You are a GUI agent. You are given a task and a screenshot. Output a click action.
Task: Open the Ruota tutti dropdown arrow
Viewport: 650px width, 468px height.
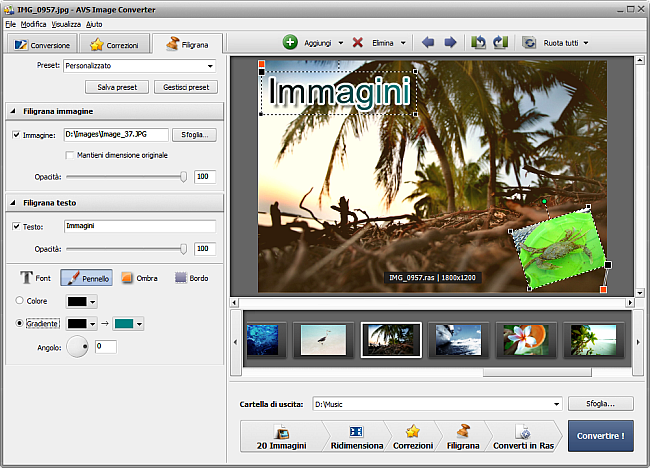coord(586,43)
